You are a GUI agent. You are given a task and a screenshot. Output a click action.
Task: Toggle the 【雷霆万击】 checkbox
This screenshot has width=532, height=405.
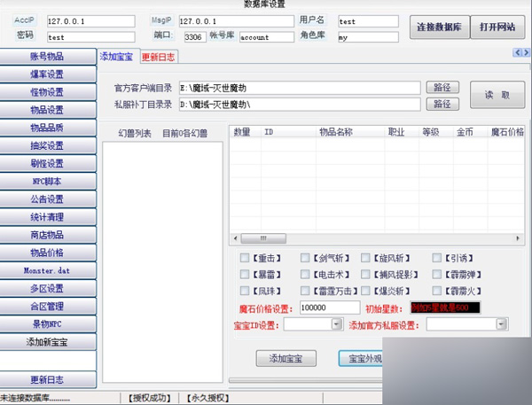[306, 291]
